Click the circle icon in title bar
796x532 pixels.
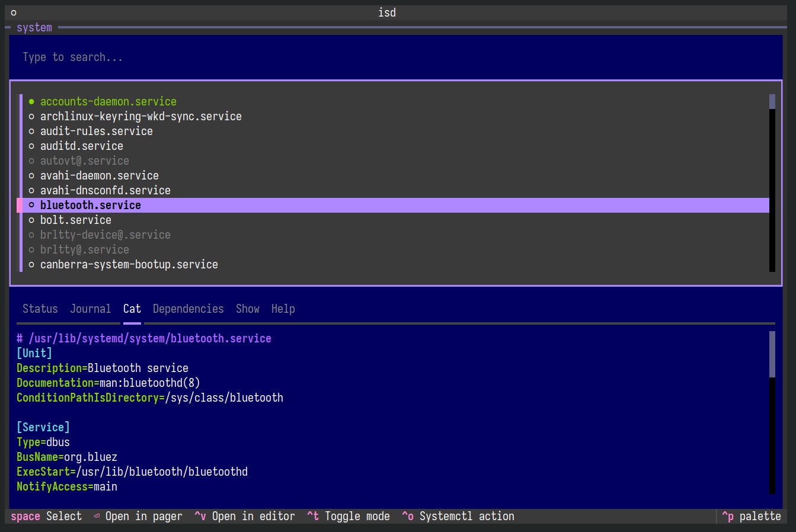click(14, 12)
